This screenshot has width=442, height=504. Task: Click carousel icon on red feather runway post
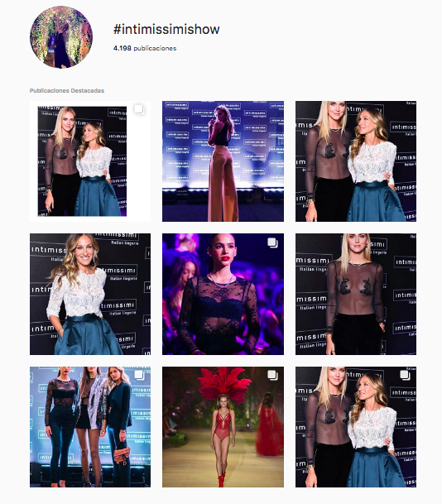pyautogui.click(x=272, y=375)
